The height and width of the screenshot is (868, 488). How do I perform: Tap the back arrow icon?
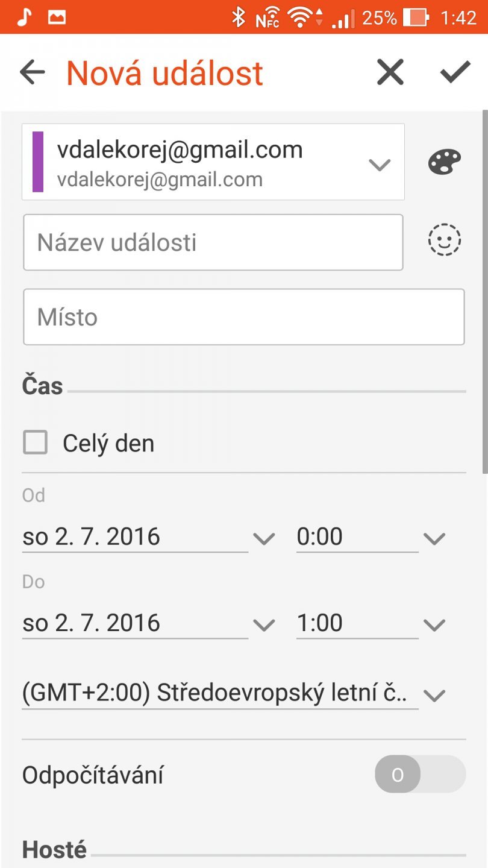coord(33,73)
